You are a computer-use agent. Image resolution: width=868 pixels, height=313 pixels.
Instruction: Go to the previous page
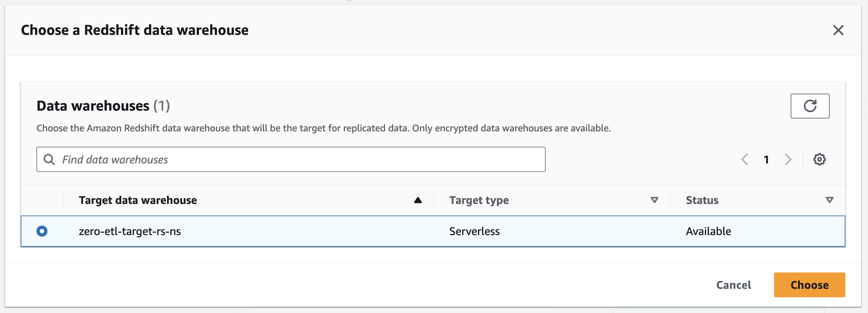pos(745,159)
